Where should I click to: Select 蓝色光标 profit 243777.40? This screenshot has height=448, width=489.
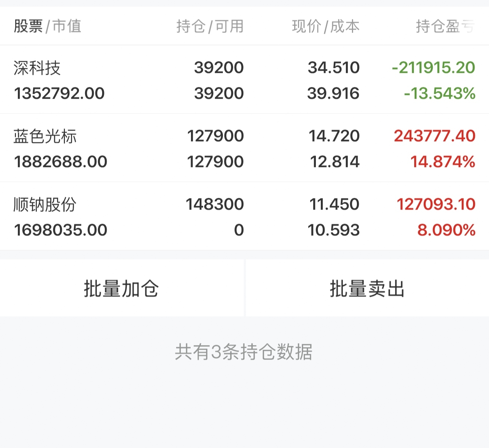tap(435, 136)
